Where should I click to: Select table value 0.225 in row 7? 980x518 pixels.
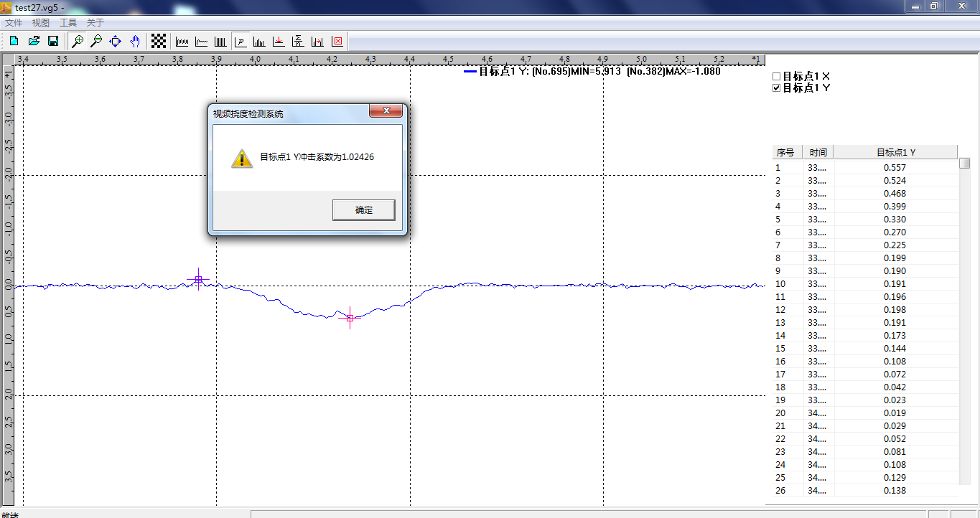[895, 245]
